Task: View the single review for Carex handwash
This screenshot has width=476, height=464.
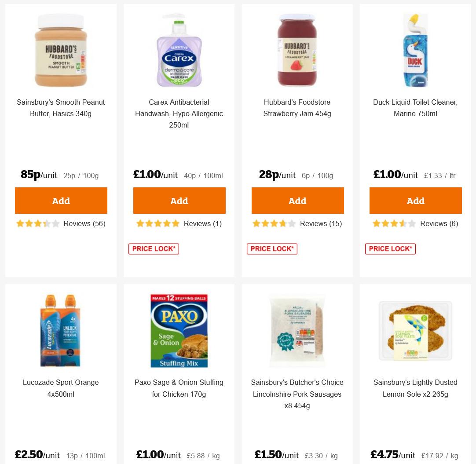Action: 203,223
